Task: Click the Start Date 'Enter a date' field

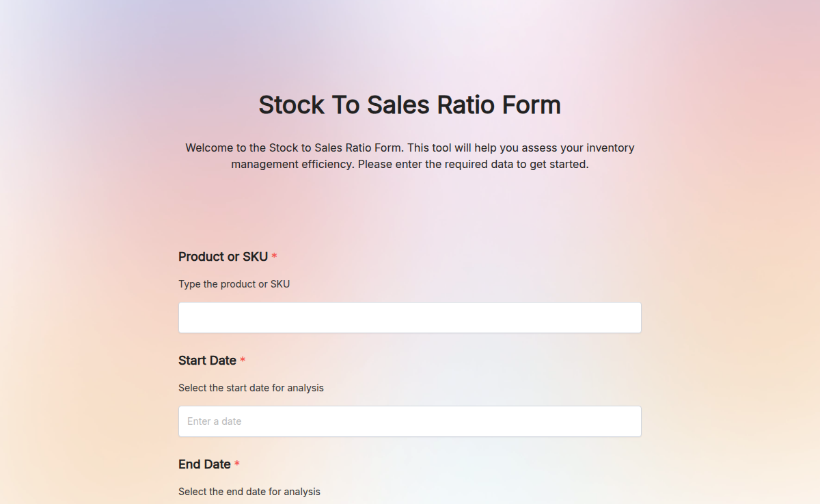Action: pos(410,421)
